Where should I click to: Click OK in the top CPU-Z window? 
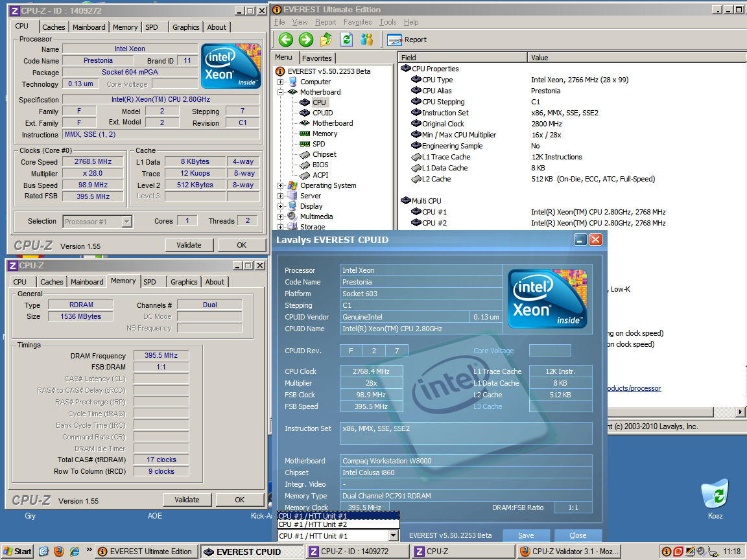coord(241,245)
